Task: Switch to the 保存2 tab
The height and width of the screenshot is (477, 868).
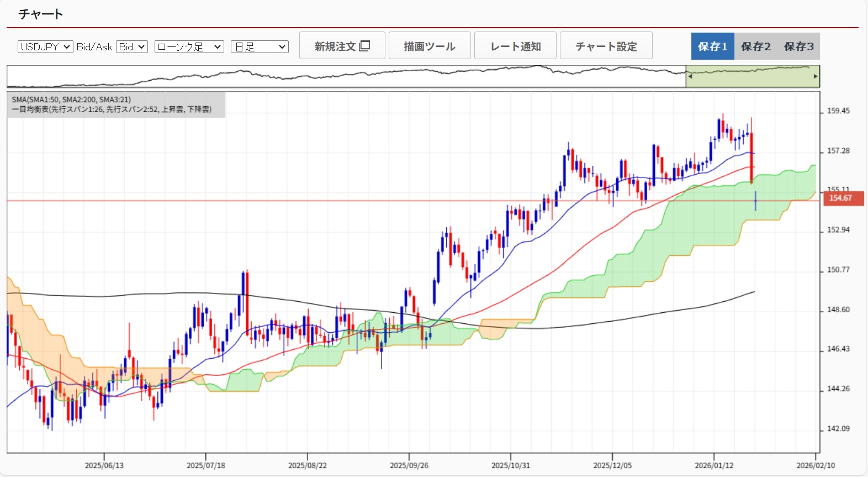Action: click(x=755, y=46)
